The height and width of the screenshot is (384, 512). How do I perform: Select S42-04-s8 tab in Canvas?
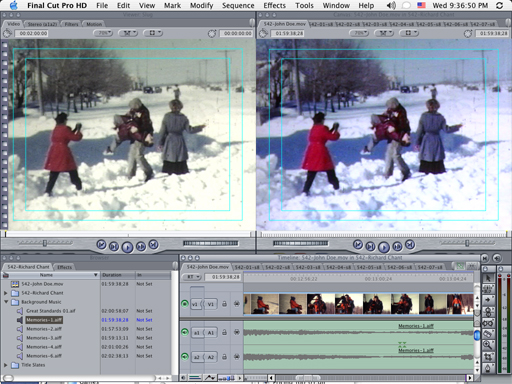pyautogui.click(x=401, y=24)
